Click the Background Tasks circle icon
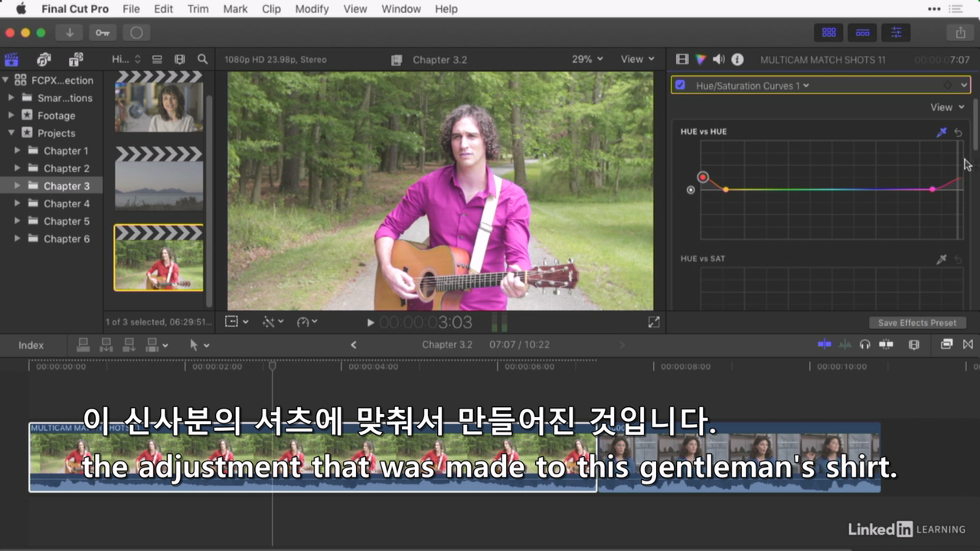980x551 pixels. pyautogui.click(x=136, y=33)
